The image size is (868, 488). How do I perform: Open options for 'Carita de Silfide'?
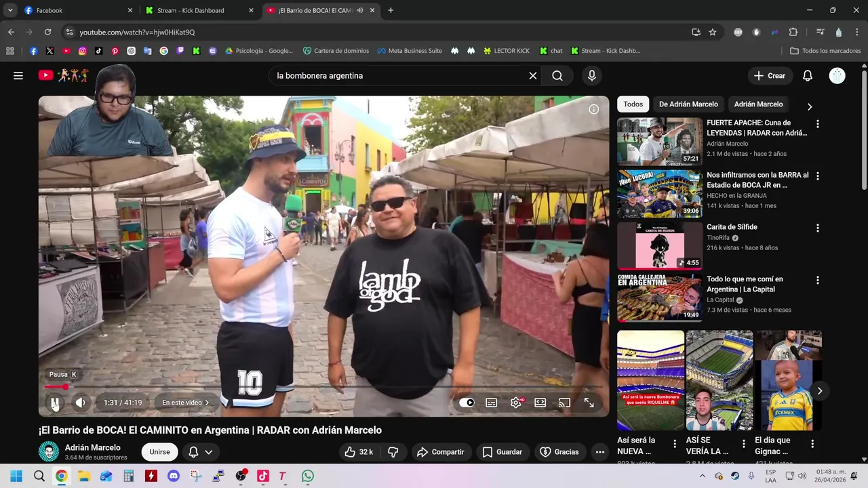(x=818, y=228)
